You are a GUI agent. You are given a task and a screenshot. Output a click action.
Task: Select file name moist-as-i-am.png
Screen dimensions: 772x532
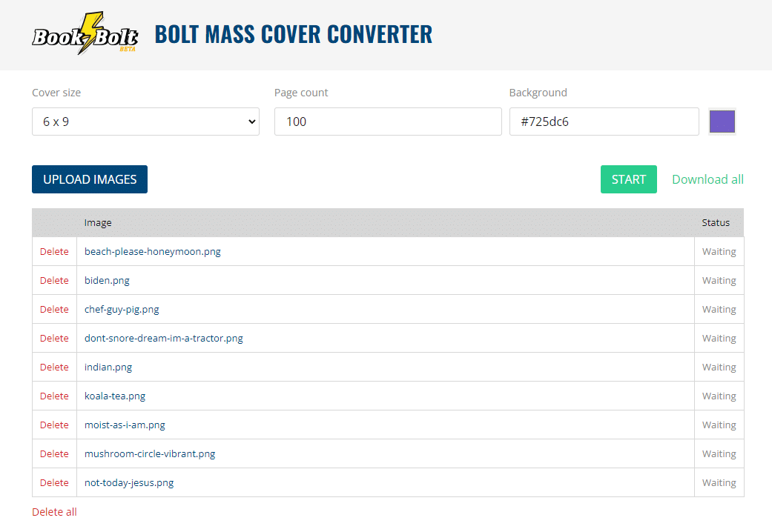pyautogui.click(x=125, y=425)
